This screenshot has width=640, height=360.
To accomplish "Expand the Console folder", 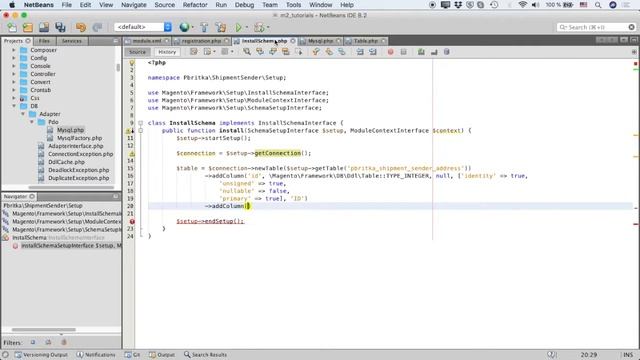I will pos(13,66).
